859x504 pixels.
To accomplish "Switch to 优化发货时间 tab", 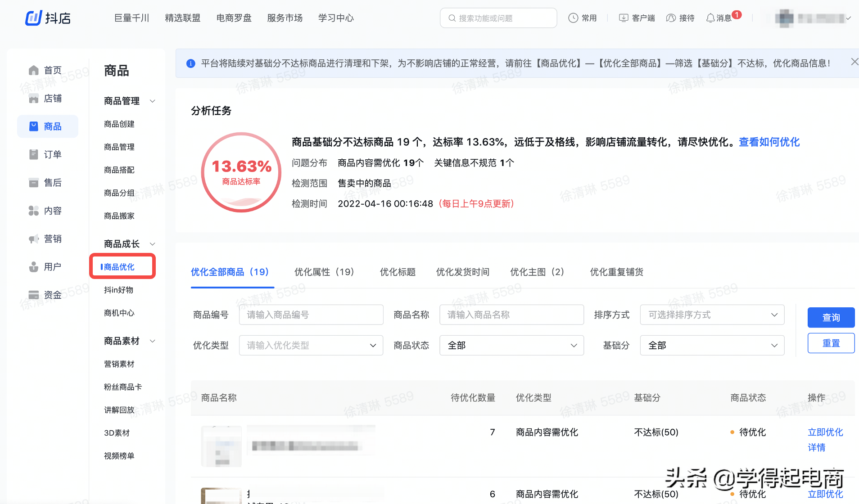I will point(463,272).
